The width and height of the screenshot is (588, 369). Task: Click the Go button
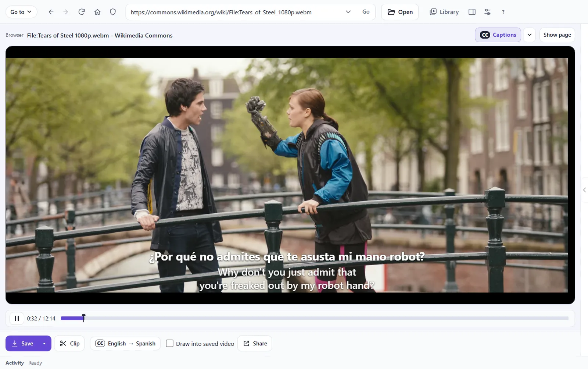tap(366, 12)
